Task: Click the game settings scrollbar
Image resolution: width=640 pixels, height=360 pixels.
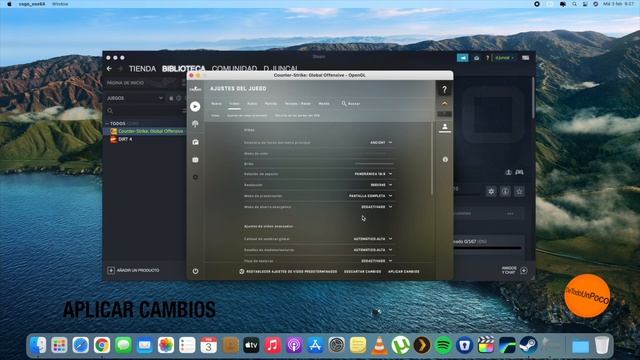Action: 431,158
